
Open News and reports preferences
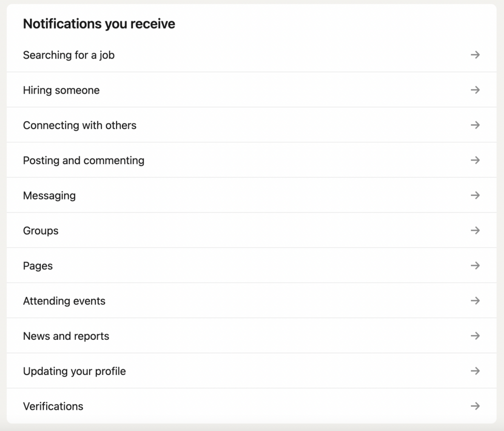pyautogui.click(x=65, y=336)
